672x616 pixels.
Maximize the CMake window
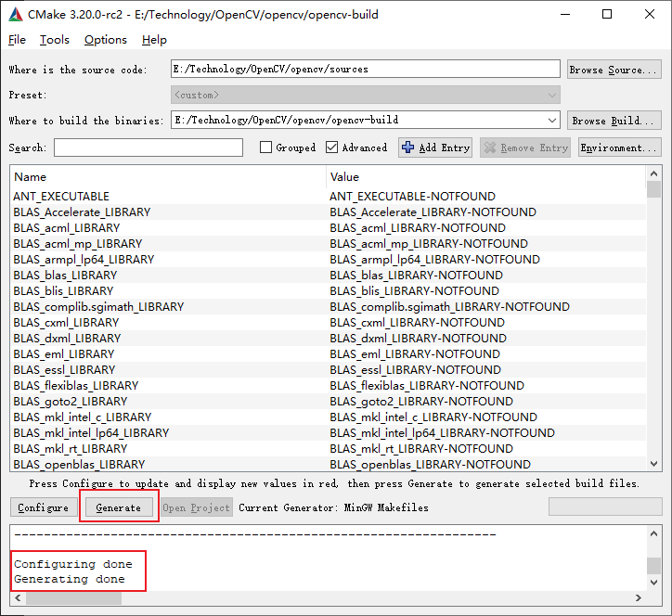[607, 14]
